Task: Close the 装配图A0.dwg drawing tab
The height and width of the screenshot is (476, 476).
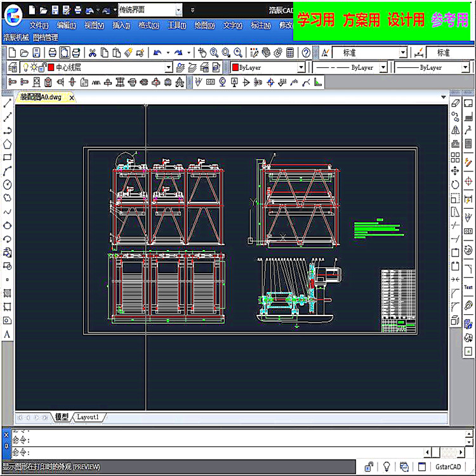Action: 72,98
